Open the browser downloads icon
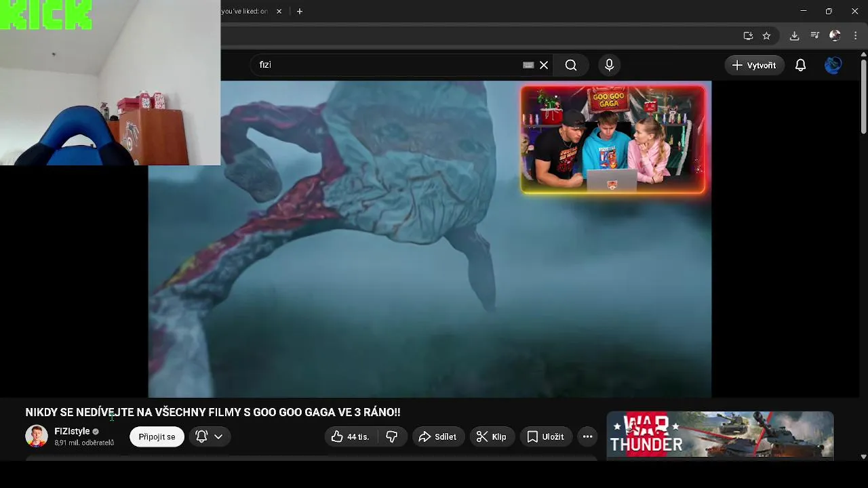The image size is (868, 488). pos(794,36)
